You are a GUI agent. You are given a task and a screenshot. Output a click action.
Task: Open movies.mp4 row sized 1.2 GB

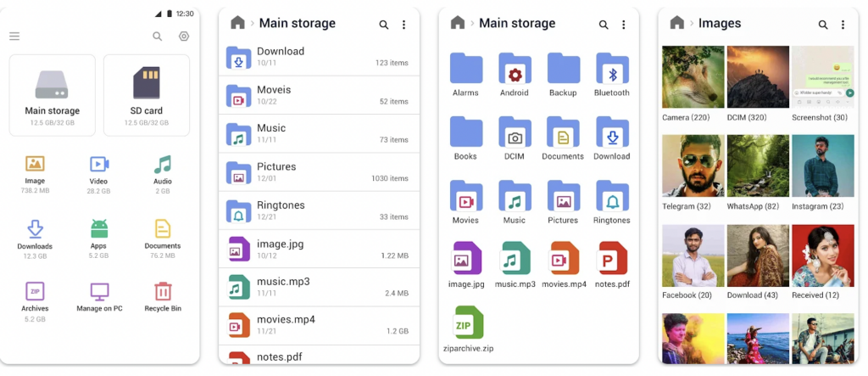pos(319,325)
